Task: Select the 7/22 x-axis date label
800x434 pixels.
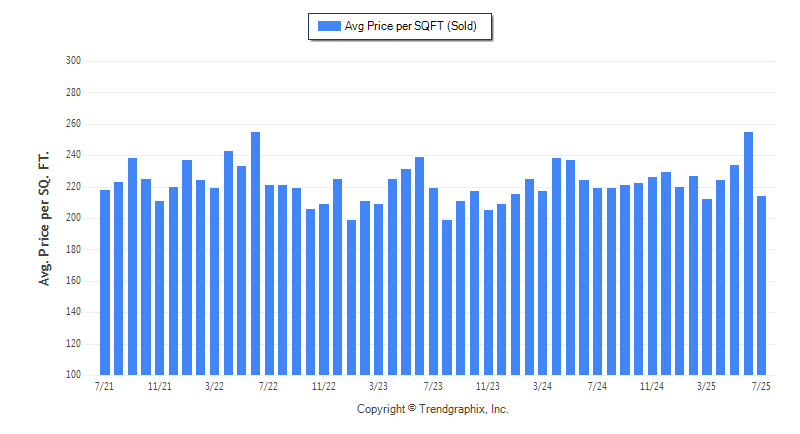Action: pyautogui.click(x=268, y=387)
